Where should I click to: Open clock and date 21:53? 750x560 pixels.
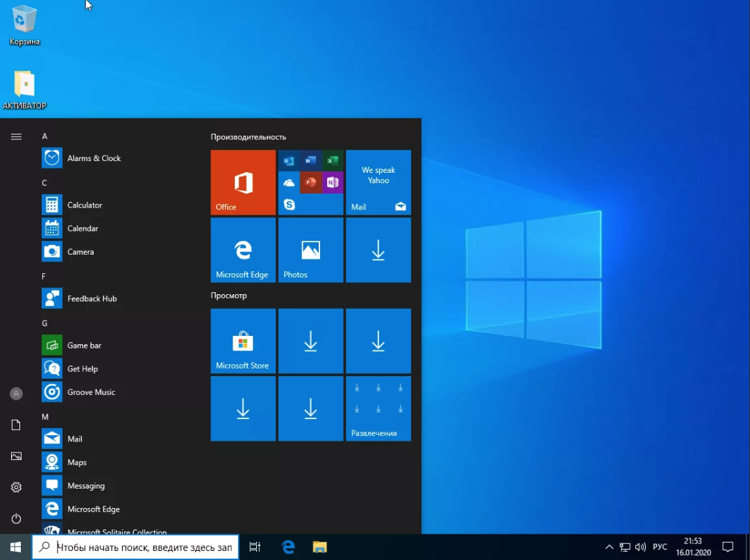pos(693,547)
